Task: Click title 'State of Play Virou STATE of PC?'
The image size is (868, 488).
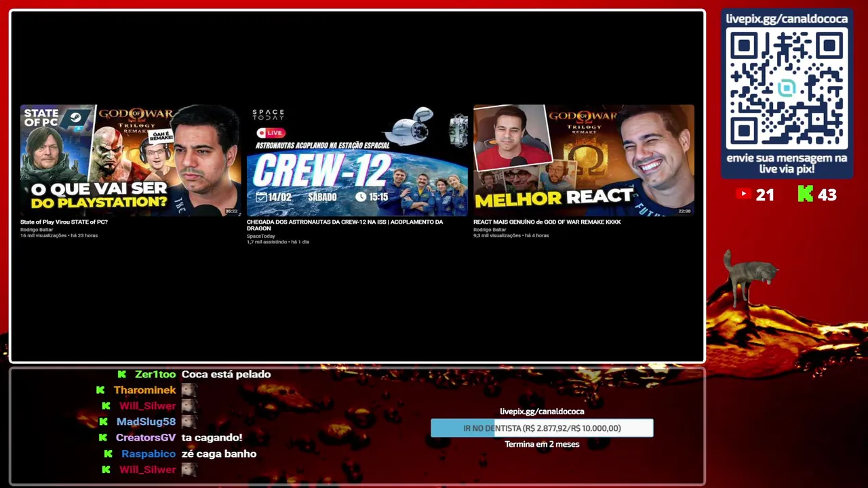Action: click(64, 222)
